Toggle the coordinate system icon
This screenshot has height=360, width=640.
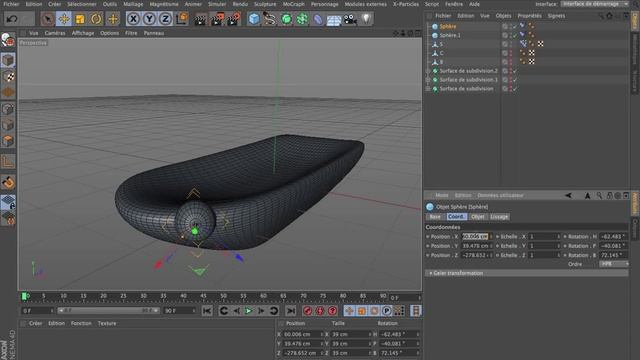pos(182,19)
